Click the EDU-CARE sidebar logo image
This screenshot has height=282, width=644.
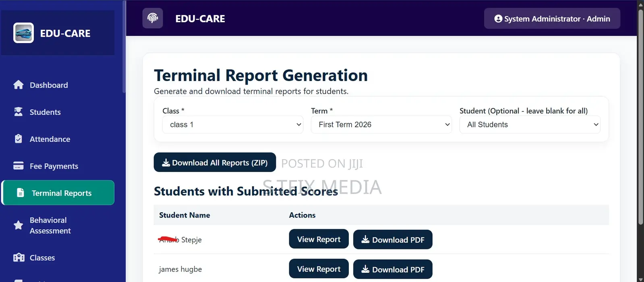pyautogui.click(x=23, y=33)
